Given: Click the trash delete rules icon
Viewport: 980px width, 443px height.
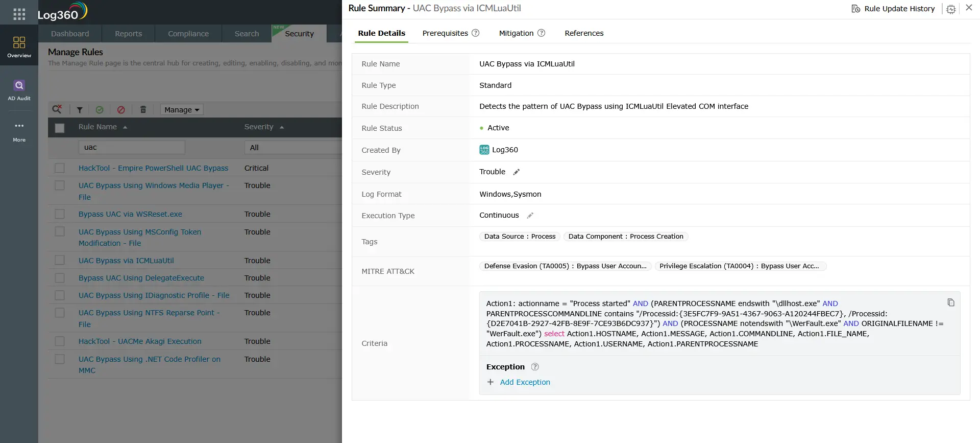Looking at the screenshot, I should pyautogui.click(x=143, y=110).
